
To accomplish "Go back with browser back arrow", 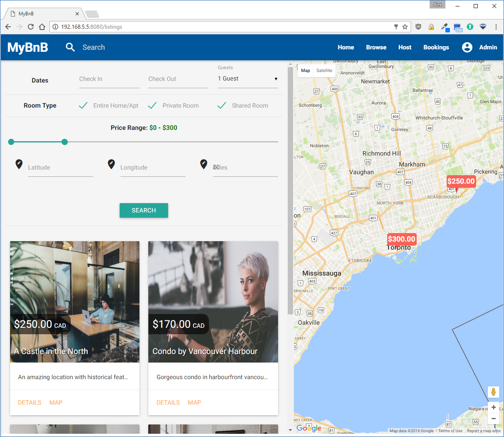I will [x=8, y=27].
